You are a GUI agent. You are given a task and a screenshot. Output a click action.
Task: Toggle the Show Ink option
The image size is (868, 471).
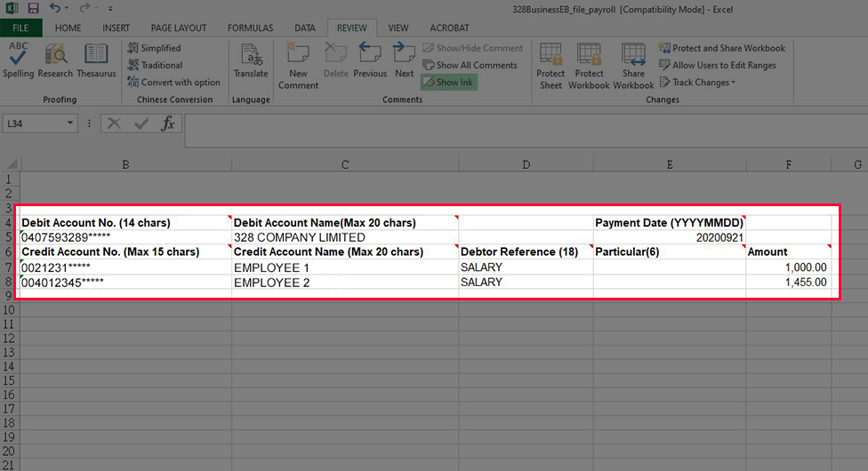448,82
